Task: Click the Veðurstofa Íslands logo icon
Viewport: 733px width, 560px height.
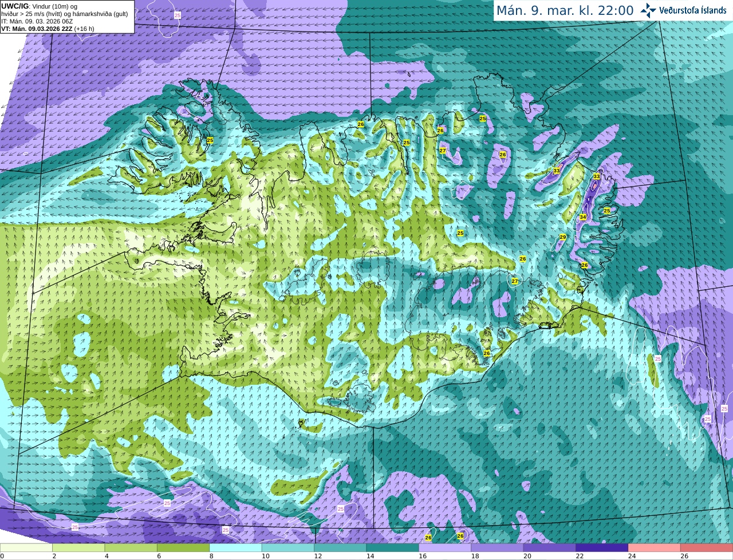Action: [x=649, y=10]
